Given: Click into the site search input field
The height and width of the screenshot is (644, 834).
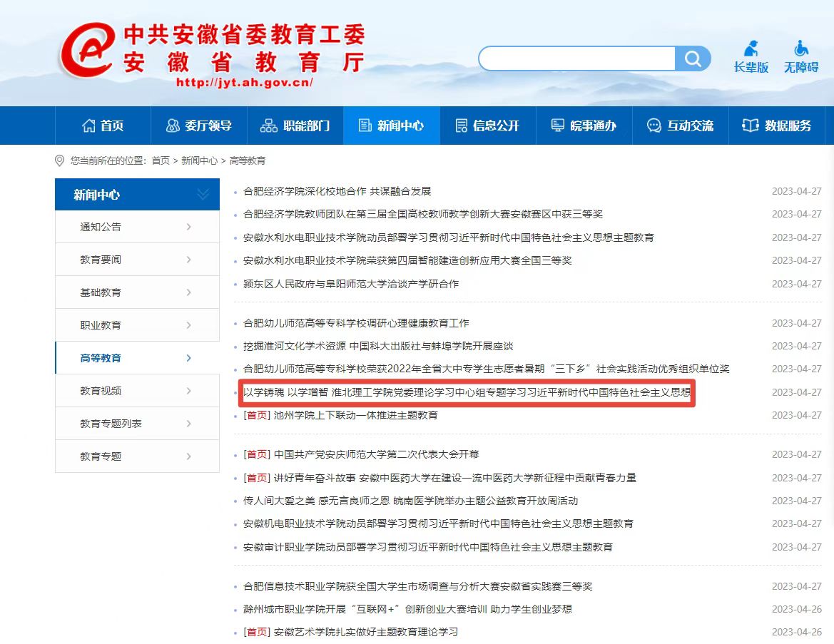Looking at the screenshot, I should [576, 58].
